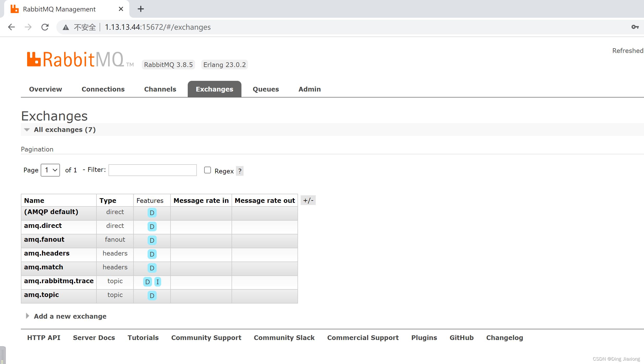
Task: Open the Regex help question mark
Action: [240, 171]
